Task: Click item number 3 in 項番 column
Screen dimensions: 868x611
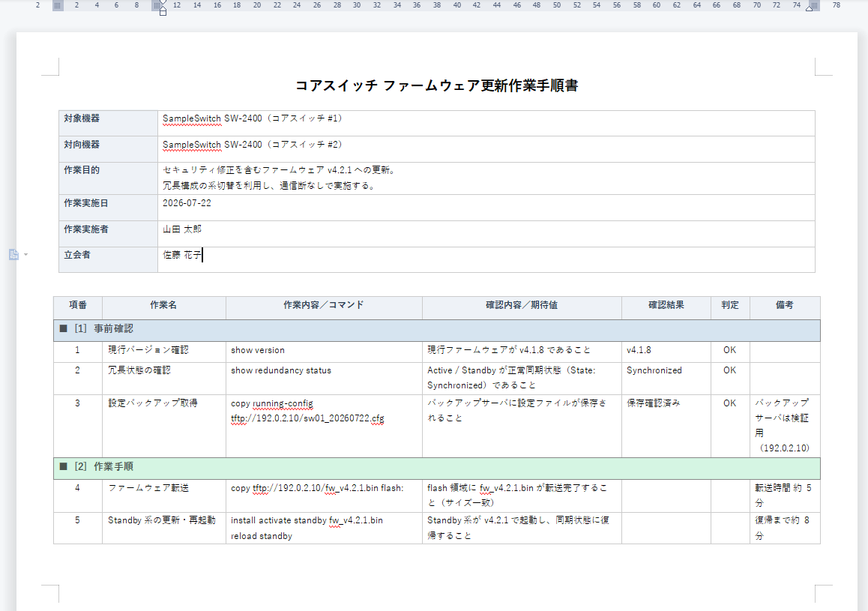Action: click(77, 403)
